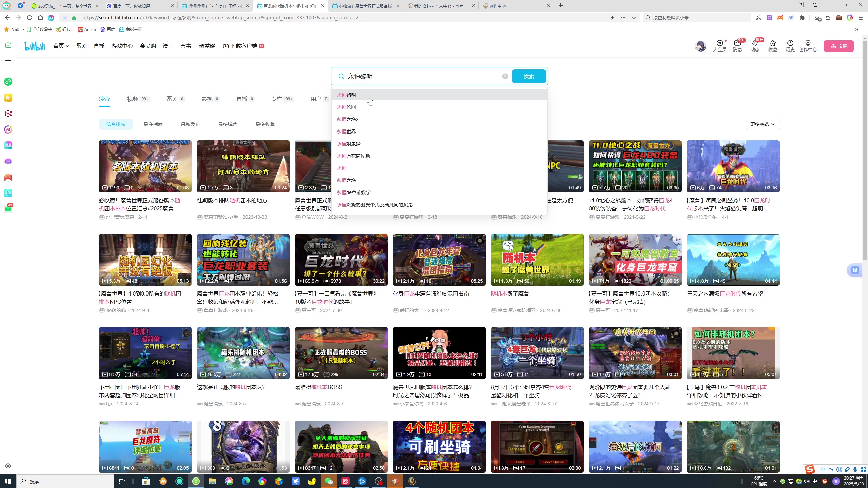The image size is (868, 488).
Task: Expand hidden bookmarks with double chevron
Action: pyautogui.click(x=856, y=29)
